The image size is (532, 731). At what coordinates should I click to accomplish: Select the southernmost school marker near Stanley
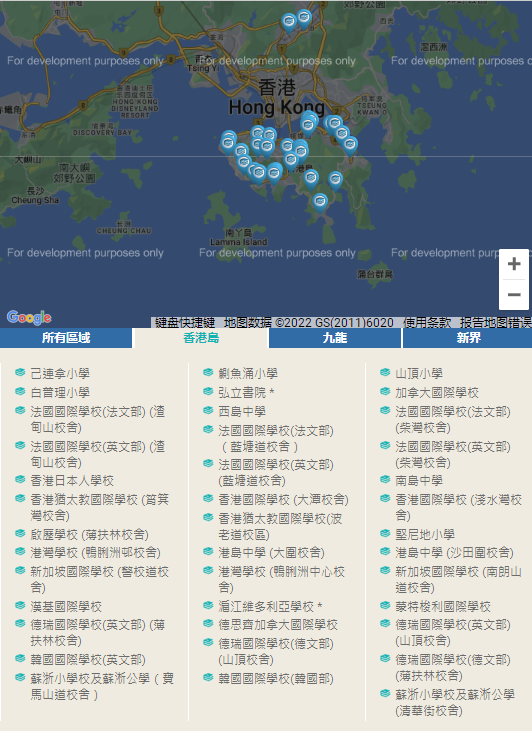(320, 202)
